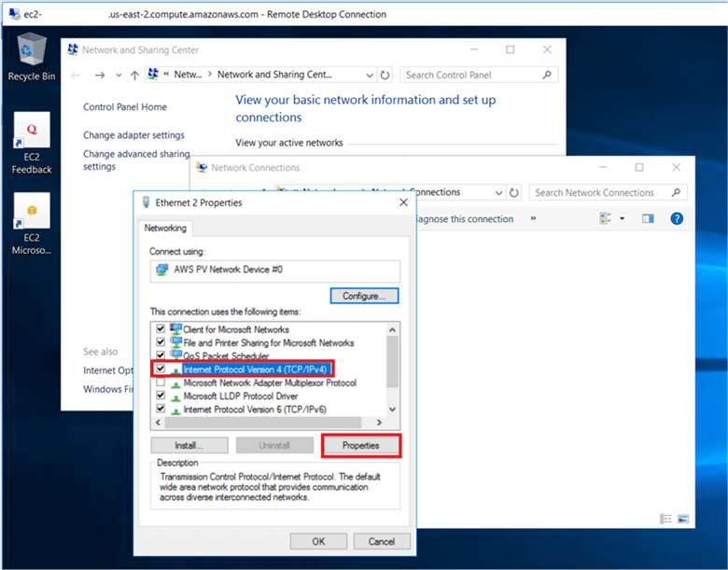Click the Search Control Panel magnifier icon
This screenshot has height=570, width=728.
click(x=547, y=75)
